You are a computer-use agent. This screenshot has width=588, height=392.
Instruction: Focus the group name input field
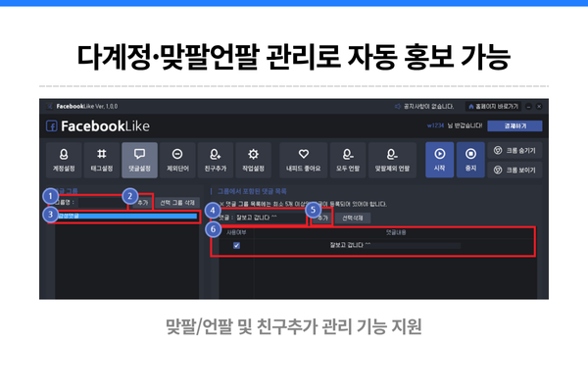point(102,203)
